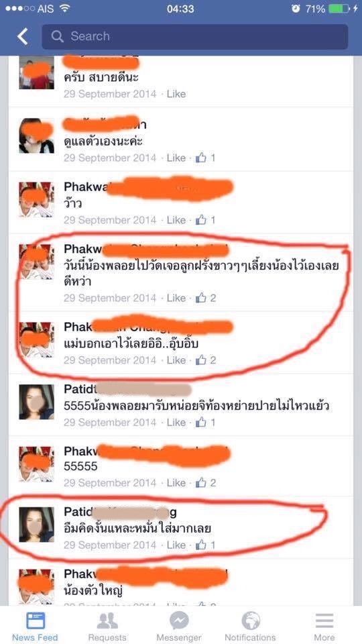362x644 pixels.
Task: Tap the battery indicator in status bar
Action: pos(339,8)
